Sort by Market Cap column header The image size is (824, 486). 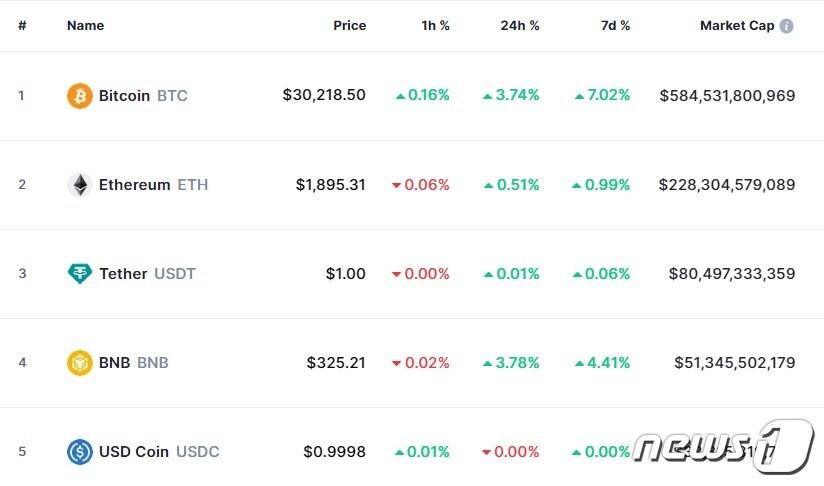pyautogui.click(x=737, y=26)
